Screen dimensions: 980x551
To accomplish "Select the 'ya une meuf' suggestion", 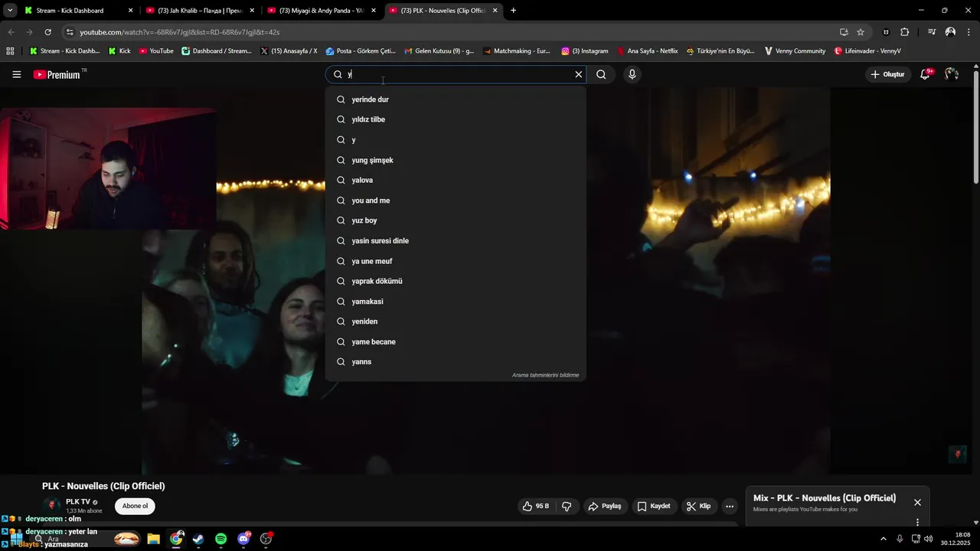I will tap(456, 261).
